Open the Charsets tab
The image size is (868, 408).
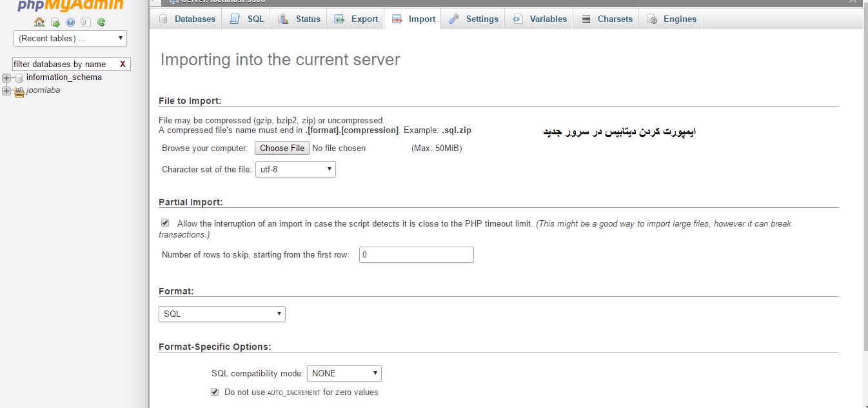(x=606, y=19)
